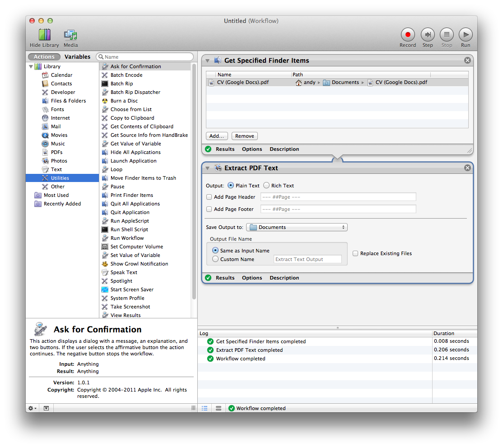Select the Burn a Disc action
This screenshot has height=448, width=503.
point(124,101)
